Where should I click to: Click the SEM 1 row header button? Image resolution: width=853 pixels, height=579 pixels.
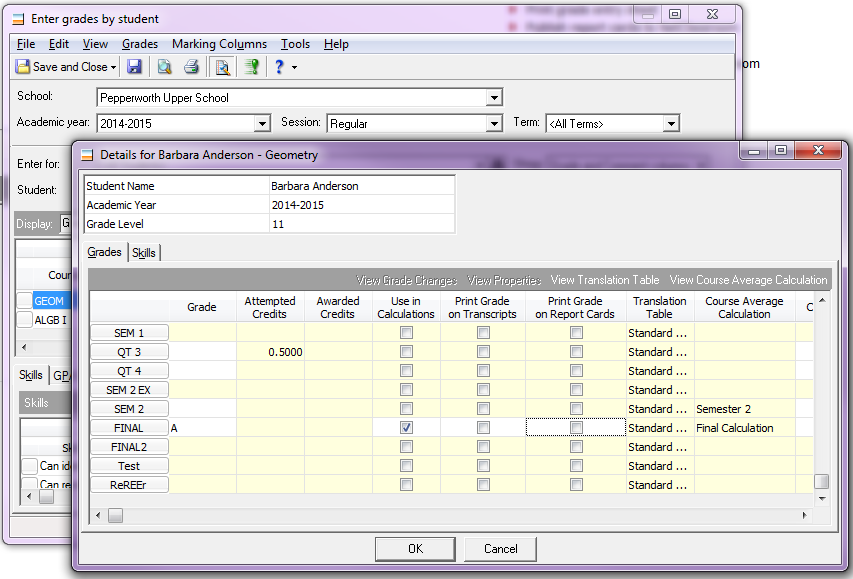click(x=129, y=332)
